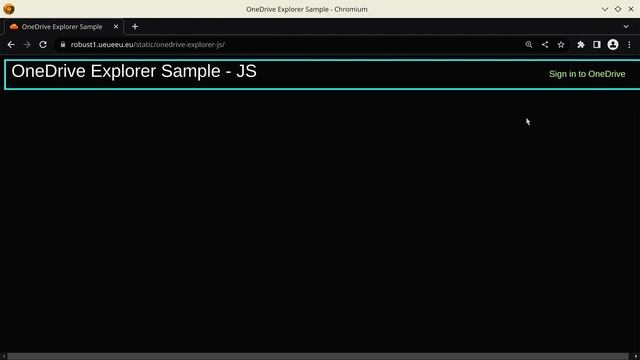Close the OneDrive Explorer Sample tab

116,27
